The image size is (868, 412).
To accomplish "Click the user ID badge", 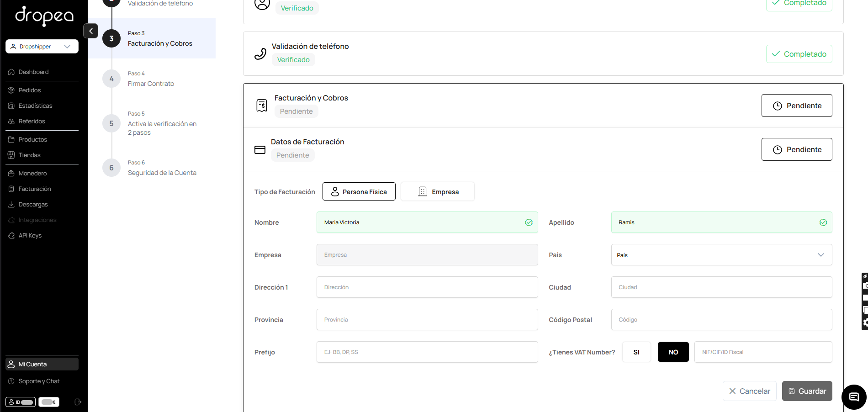I will (21, 402).
